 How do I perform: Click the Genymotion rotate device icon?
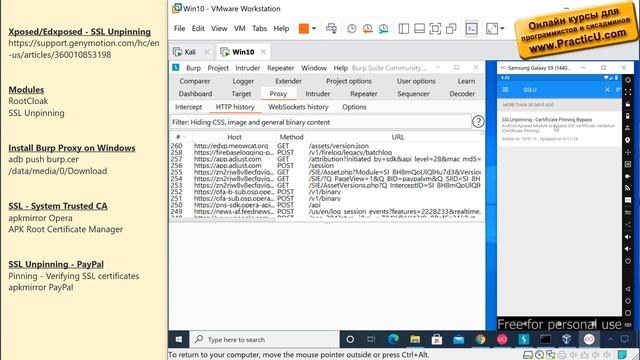click(x=628, y=81)
